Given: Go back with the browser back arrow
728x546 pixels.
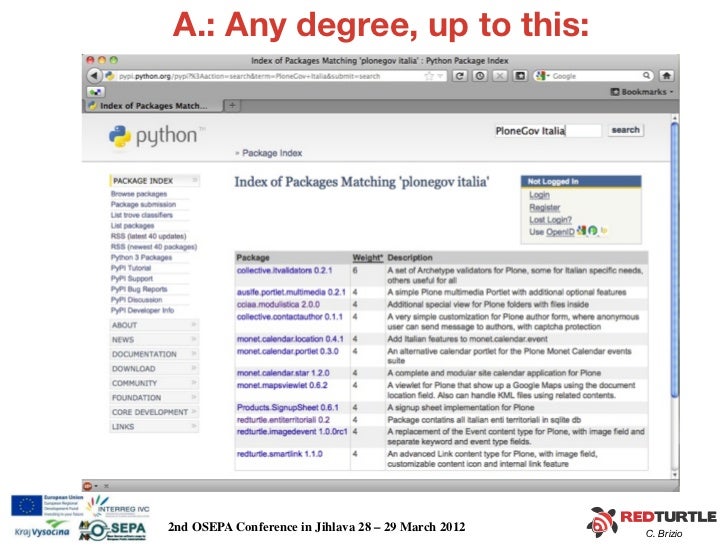Looking at the screenshot, I should click(x=95, y=76).
